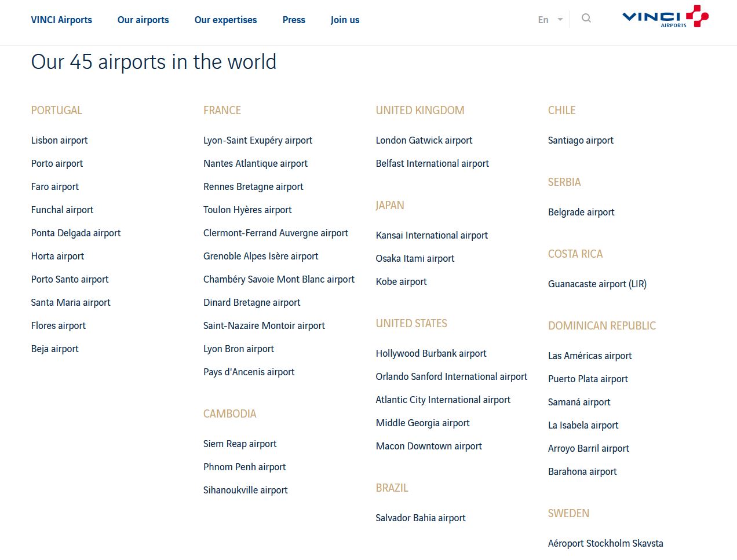Open Sihanoukville airport link
The height and width of the screenshot is (560, 737).
coord(245,490)
